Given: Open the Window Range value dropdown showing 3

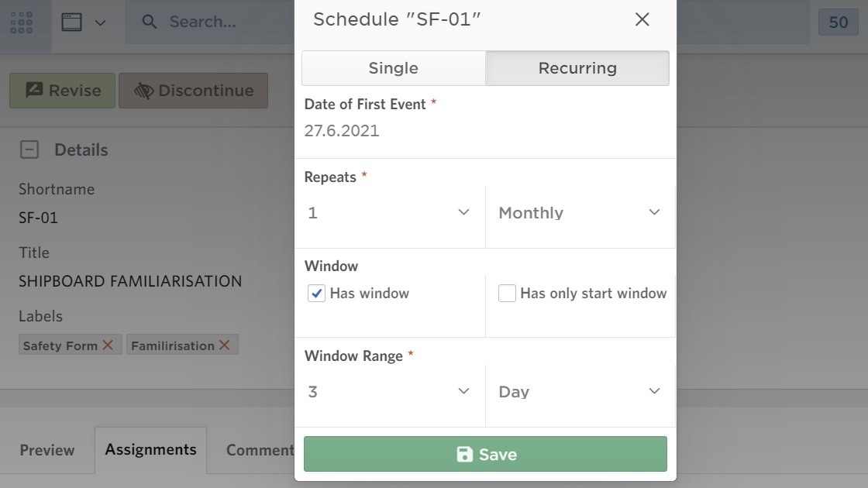Looking at the screenshot, I should 388,391.
